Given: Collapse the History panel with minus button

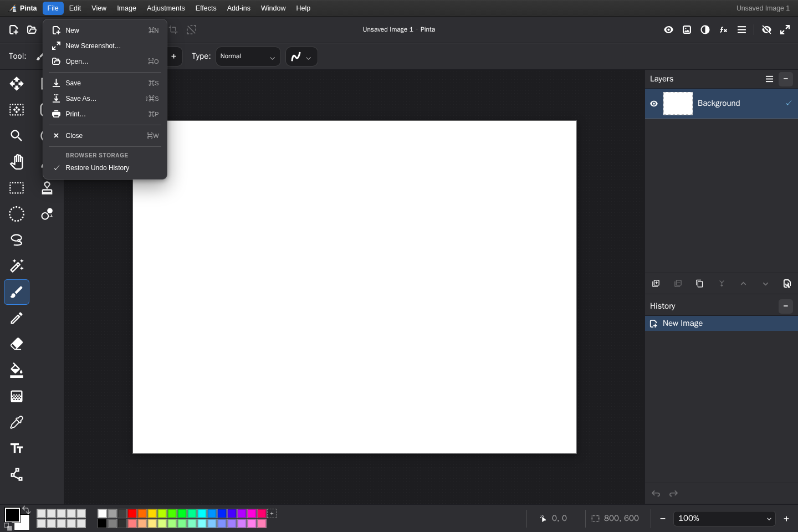Looking at the screenshot, I should click(x=786, y=306).
